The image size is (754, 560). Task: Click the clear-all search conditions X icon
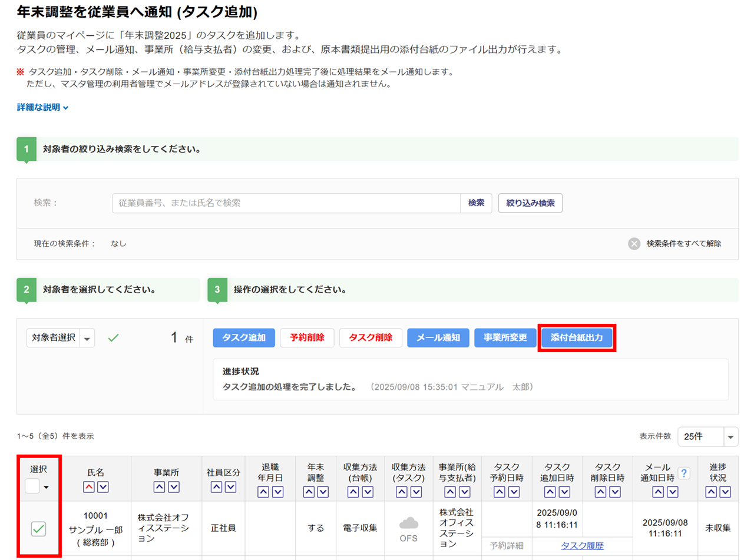pos(634,244)
